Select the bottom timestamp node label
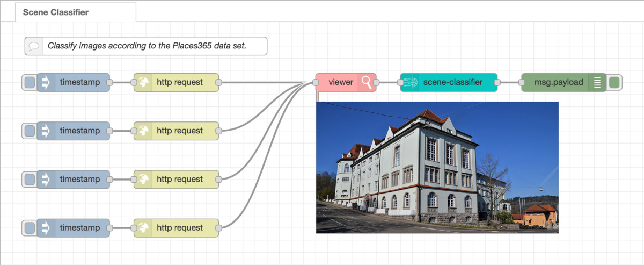This screenshot has width=644, height=265. pos(80,227)
